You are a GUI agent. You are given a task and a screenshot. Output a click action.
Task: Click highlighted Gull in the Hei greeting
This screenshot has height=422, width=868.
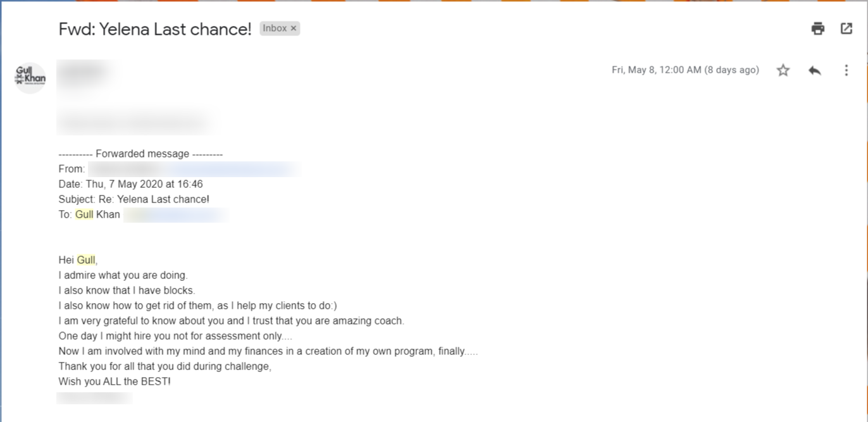point(87,260)
